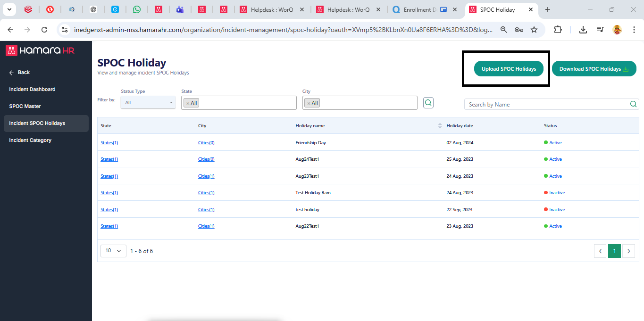Open the browser zoom magnifier icon

pos(504,30)
